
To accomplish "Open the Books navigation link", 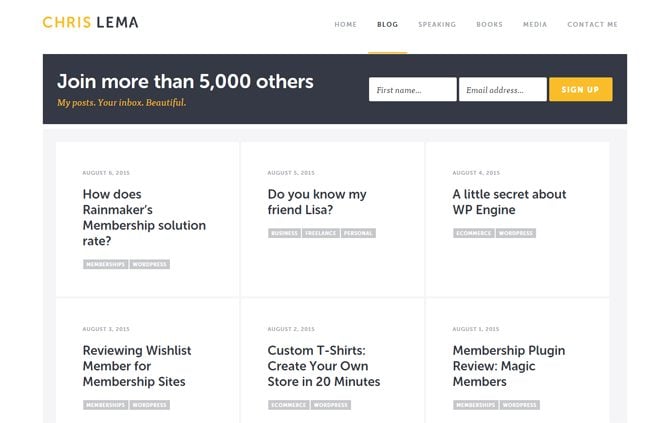I will pyautogui.click(x=489, y=24).
